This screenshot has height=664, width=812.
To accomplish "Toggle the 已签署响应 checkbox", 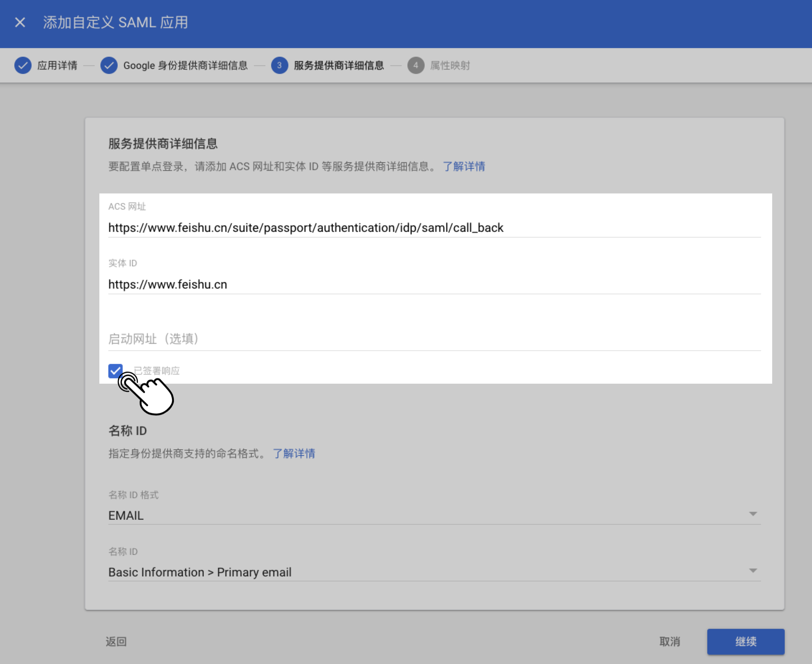I will click(x=115, y=371).
